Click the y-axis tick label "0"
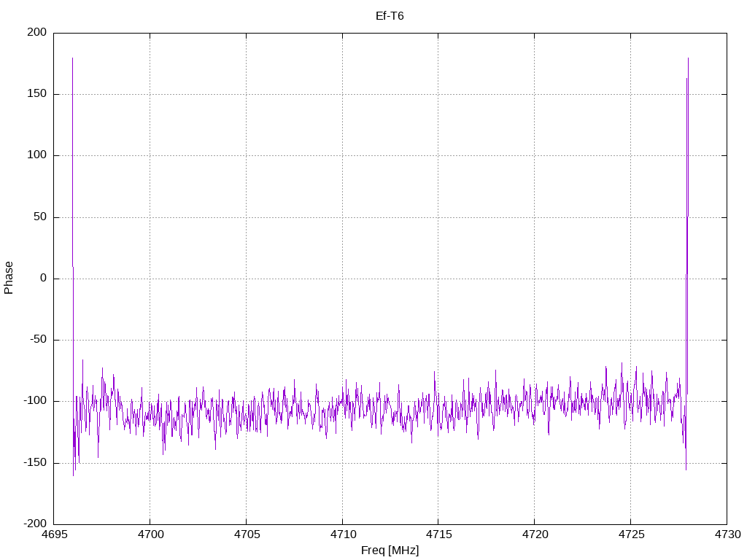The width and height of the screenshot is (747, 560). (x=43, y=279)
